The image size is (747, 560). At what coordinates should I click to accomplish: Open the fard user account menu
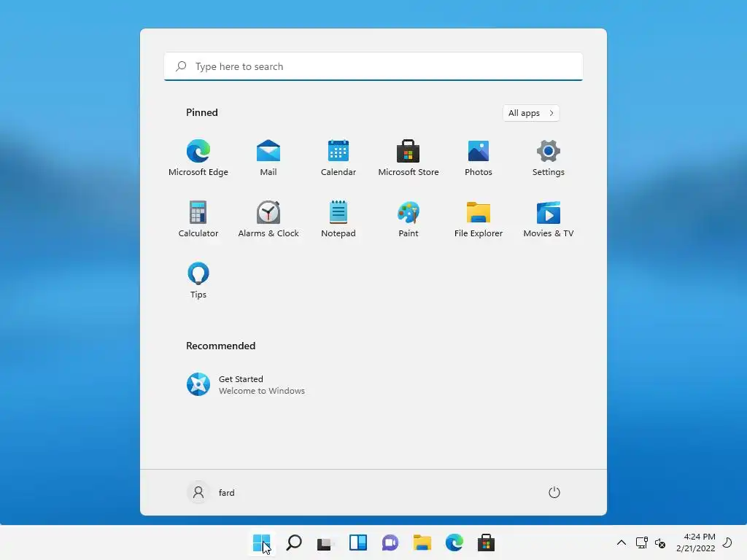[211, 492]
